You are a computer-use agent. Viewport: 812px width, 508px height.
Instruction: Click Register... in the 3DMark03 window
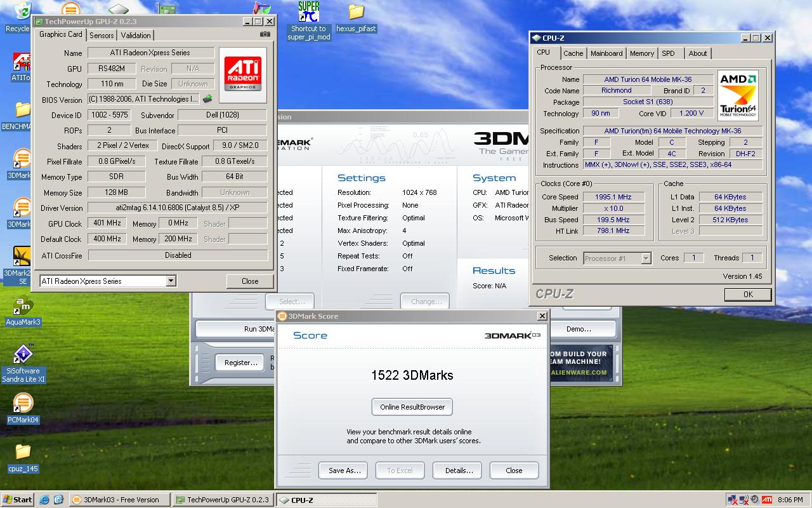(x=241, y=363)
